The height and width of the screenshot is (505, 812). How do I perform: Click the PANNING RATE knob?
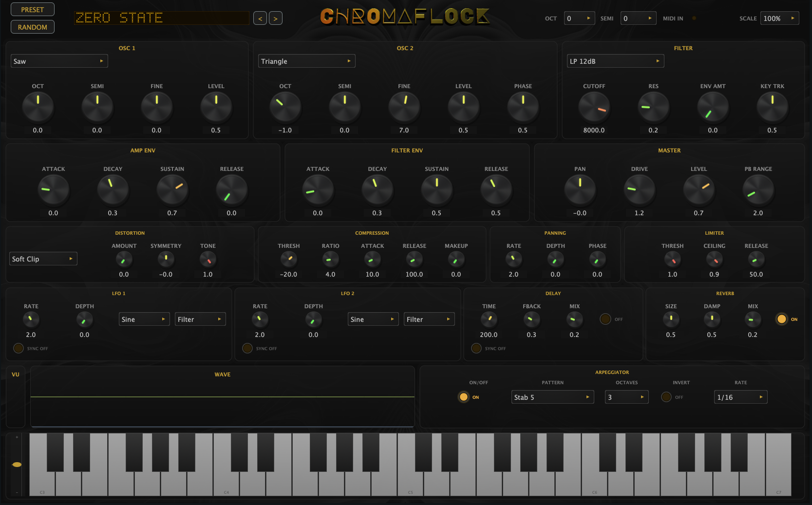(x=514, y=260)
